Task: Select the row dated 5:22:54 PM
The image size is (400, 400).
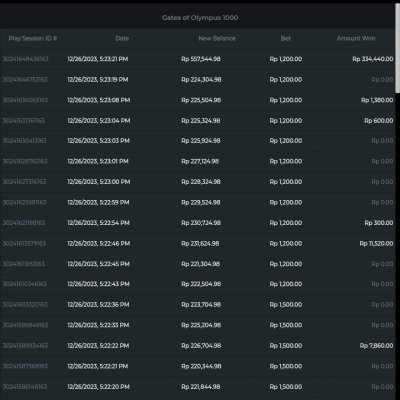Action: tap(198, 223)
